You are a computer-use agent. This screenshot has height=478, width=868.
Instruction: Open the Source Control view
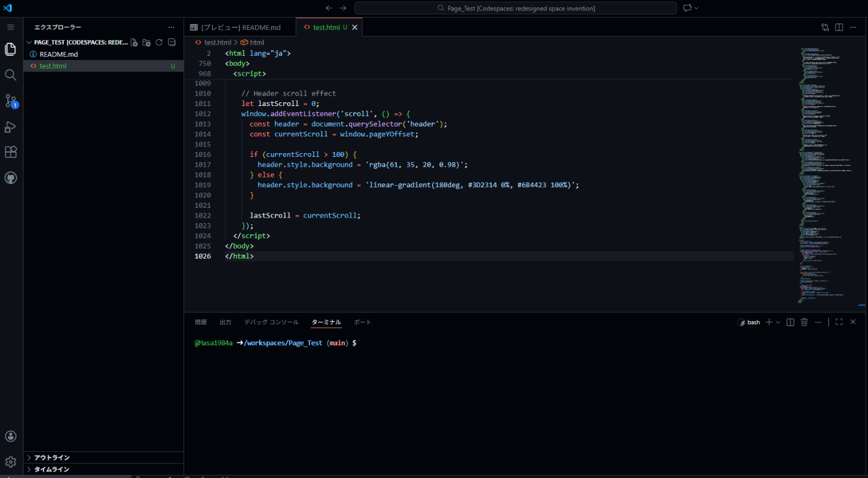(11, 101)
